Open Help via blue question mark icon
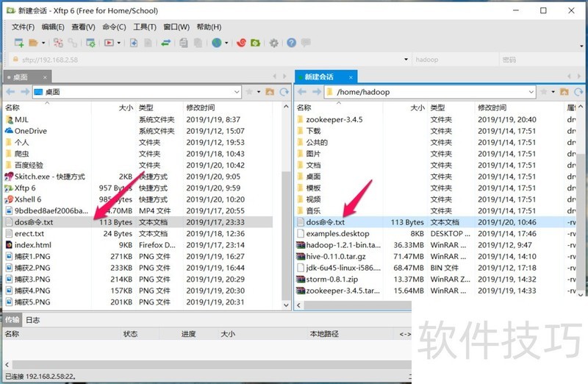Screen dimensions: 588x384 tap(291, 43)
